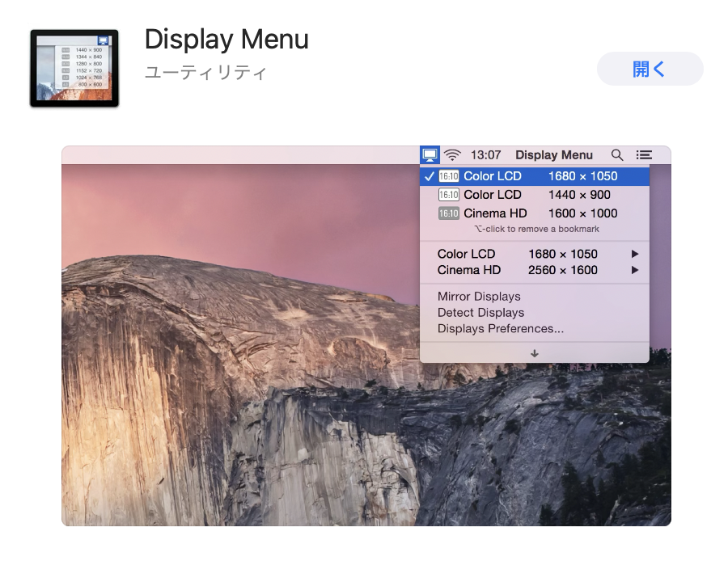Open Spotlight search from the menu bar
The image size is (728, 561).
[616, 154]
